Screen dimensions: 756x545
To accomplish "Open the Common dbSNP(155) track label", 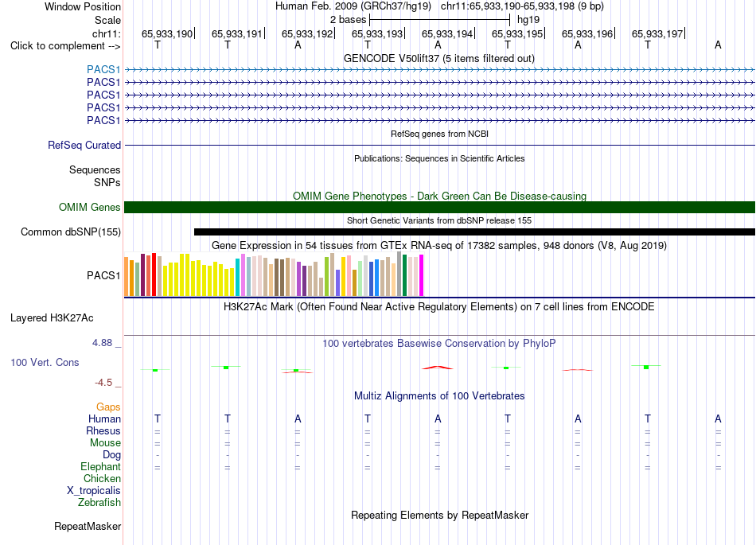I will (71, 232).
